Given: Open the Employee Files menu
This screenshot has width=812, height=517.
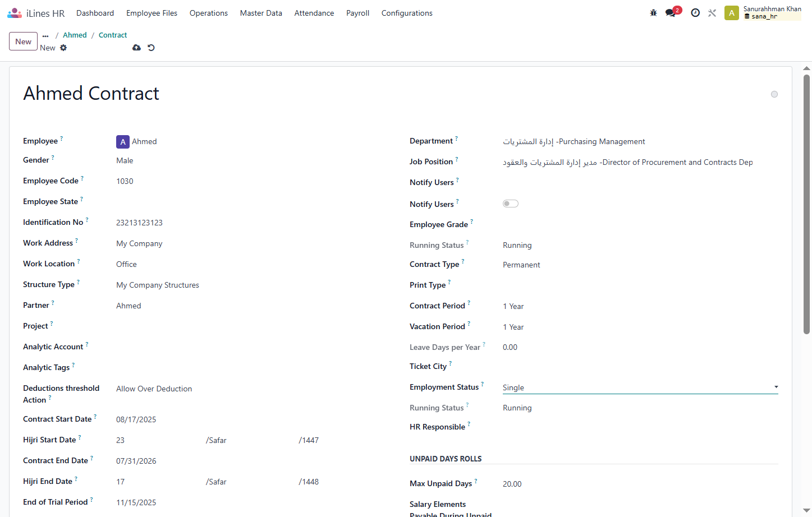Looking at the screenshot, I should 152,13.
